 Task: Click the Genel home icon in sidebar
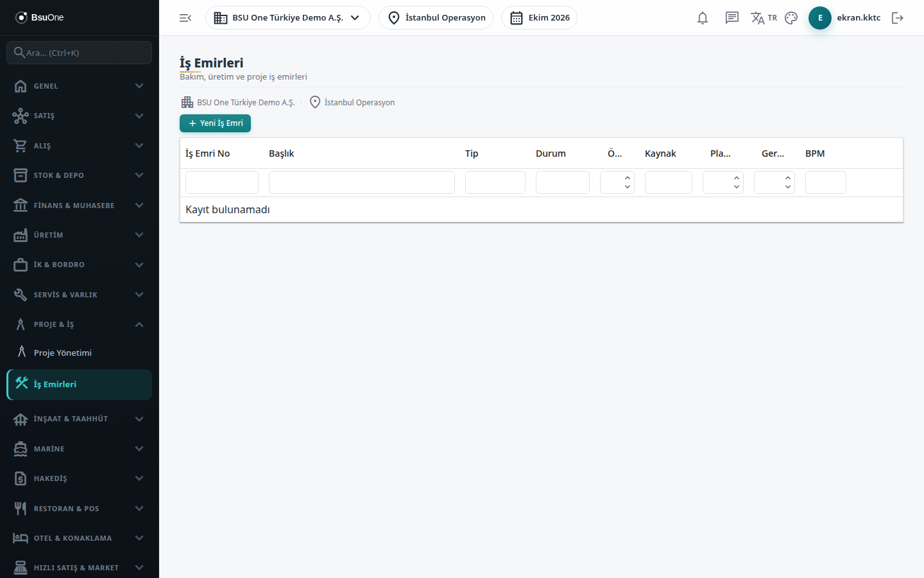[x=21, y=86]
